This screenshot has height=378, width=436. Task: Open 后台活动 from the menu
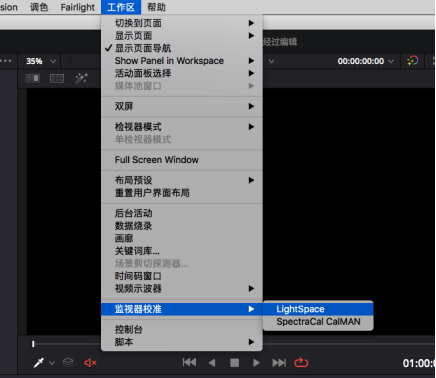(x=182, y=213)
